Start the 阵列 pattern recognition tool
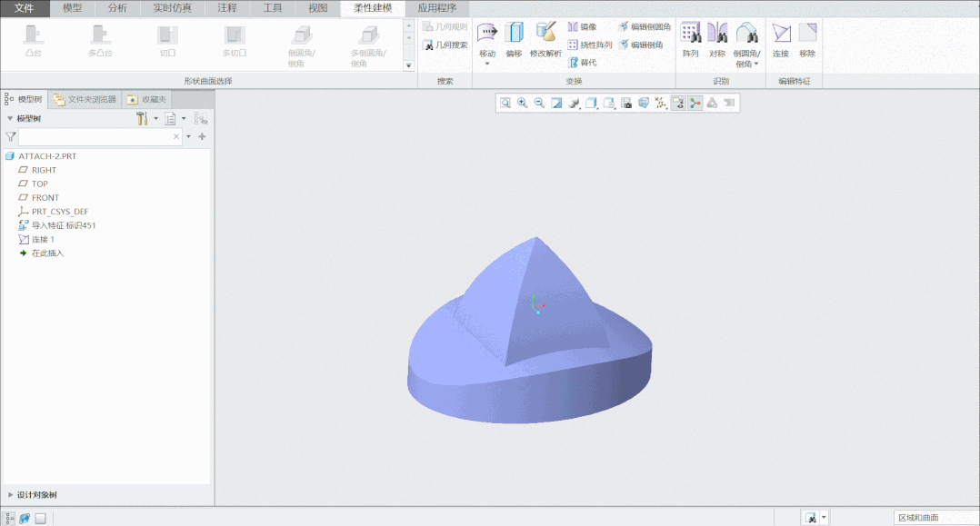This screenshot has width=980, height=526. tap(690, 40)
